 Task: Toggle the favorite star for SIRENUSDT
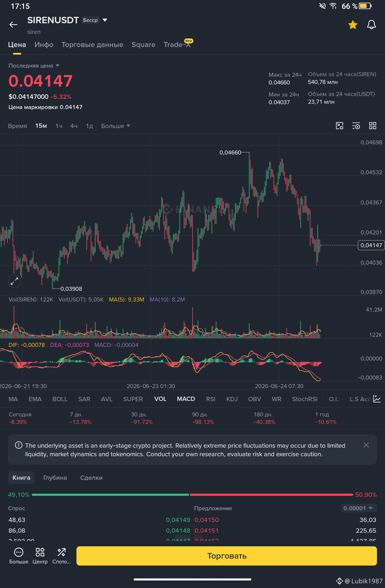[353, 25]
